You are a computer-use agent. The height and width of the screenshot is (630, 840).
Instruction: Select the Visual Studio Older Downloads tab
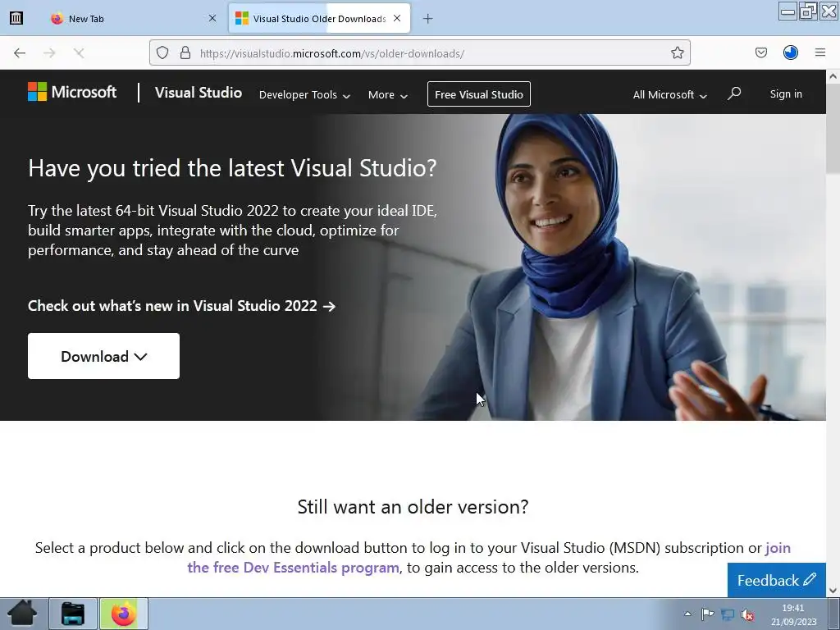click(x=319, y=18)
